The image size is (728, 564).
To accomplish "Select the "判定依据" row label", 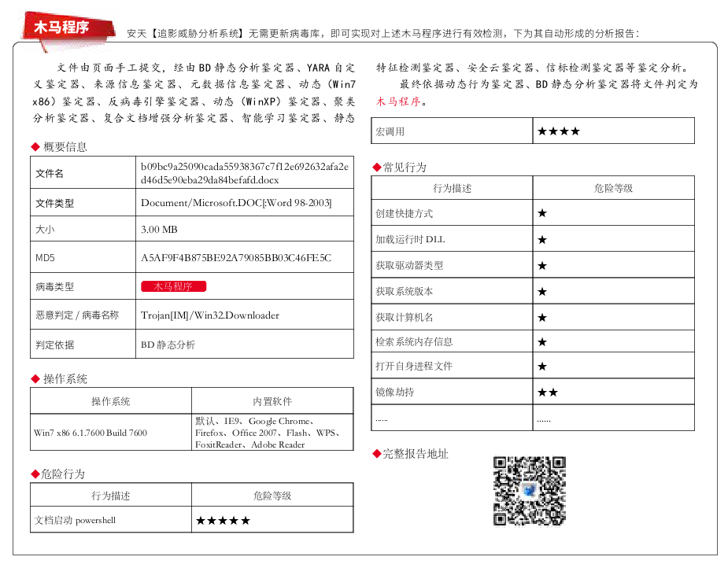I will click(55, 345).
